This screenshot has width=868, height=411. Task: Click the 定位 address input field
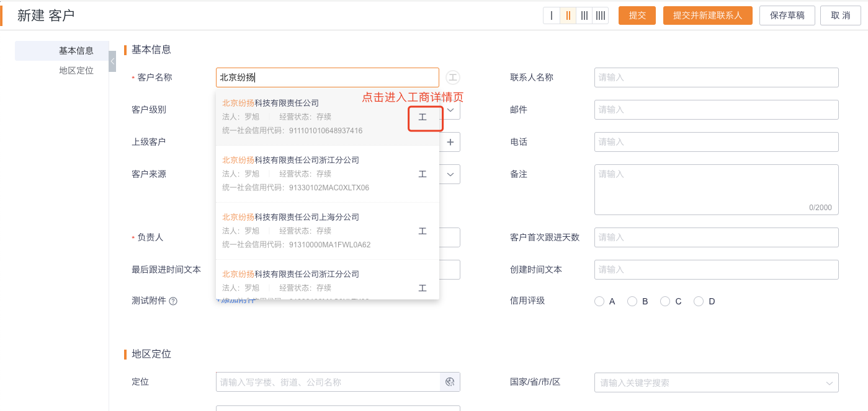coord(328,382)
